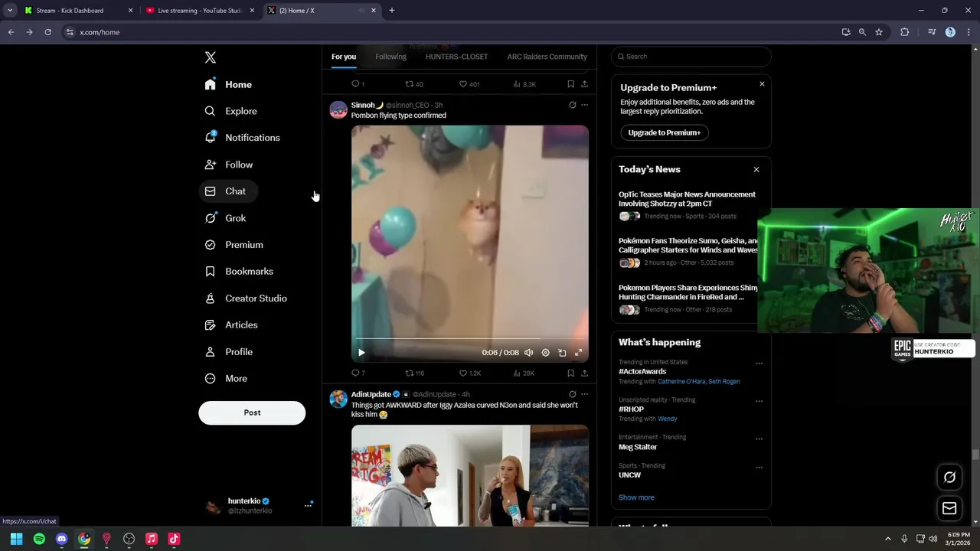Expand the More menu in sidebar
This screenshot has height=551, width=980.
point(227,379)
